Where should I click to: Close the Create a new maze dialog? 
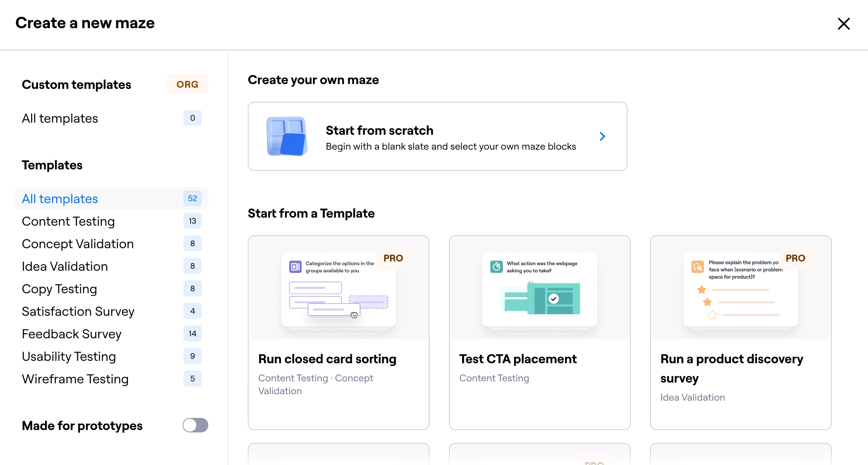point(843,24)
